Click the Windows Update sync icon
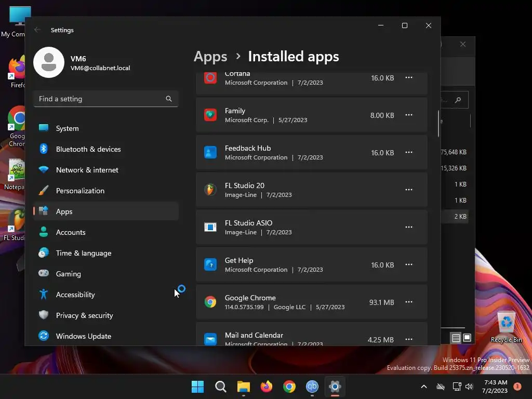This screenshot has width=532, height=399. (x=44, y=336)
